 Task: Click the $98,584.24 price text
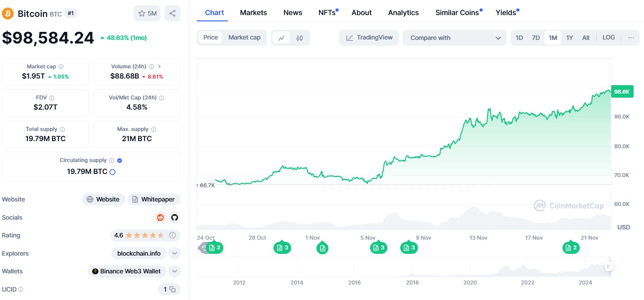[48, 38]
